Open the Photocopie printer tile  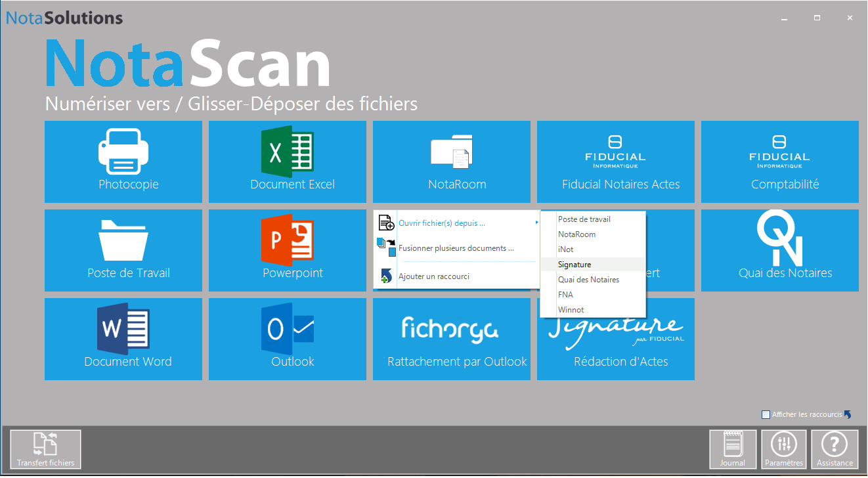123,162
